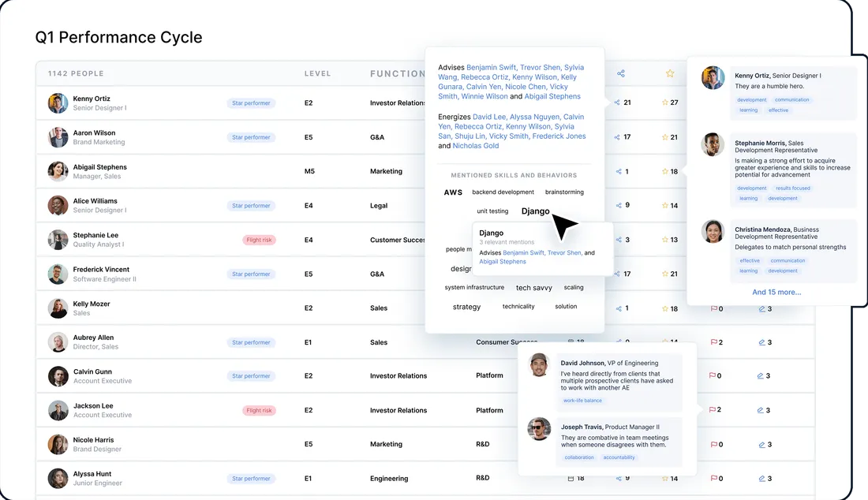Open Frederick Vincent's profile avatar
868x500 pixels.
click(58, 274)
